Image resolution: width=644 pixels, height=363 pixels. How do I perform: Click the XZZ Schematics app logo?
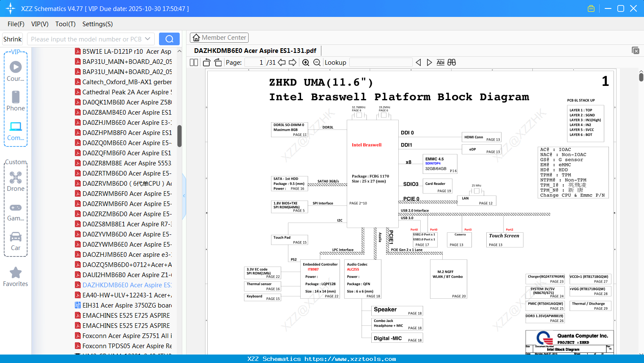point(11,8)
